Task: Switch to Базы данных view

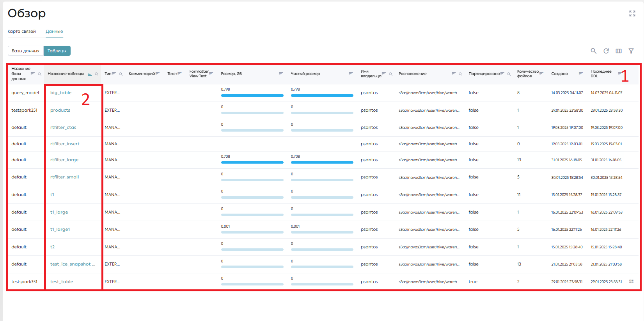Action: tap(26, 51)
